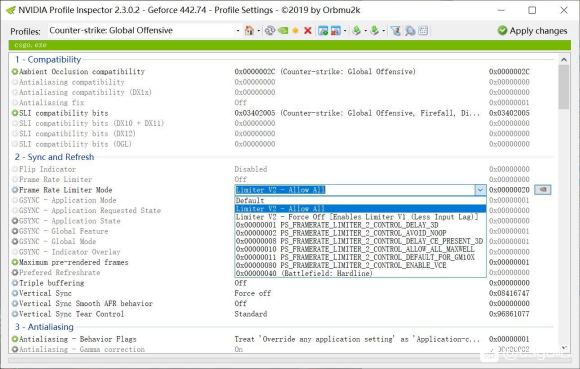580x369 pixels.
Task: Click hex value 0x08416747
Action: click(x=509, y=293)
